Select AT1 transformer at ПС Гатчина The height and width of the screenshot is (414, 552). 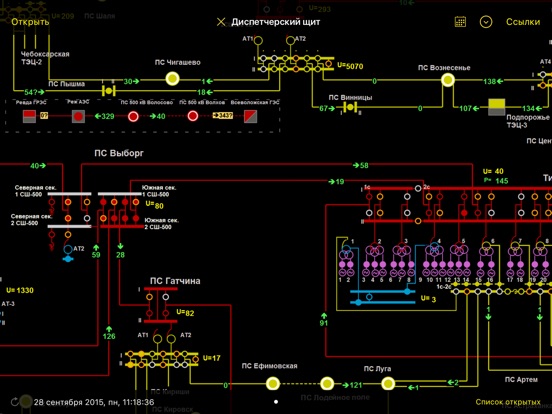(x=158, y=339)
